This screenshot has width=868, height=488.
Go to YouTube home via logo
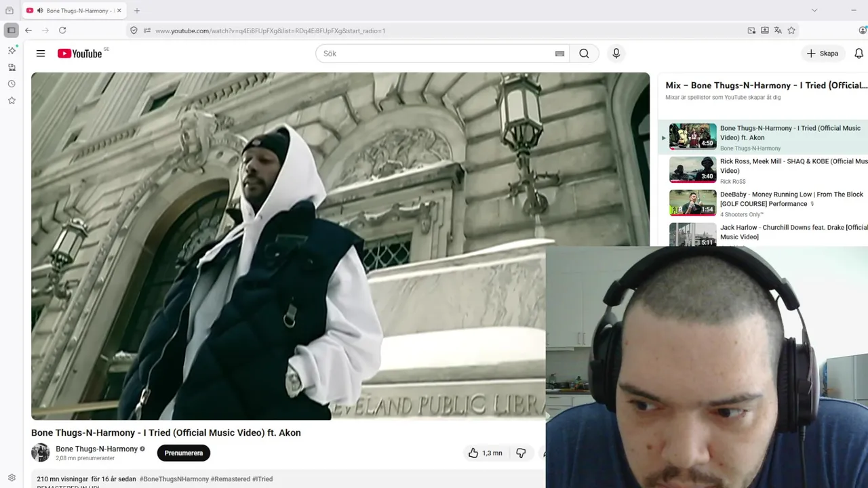pos(79,54)
